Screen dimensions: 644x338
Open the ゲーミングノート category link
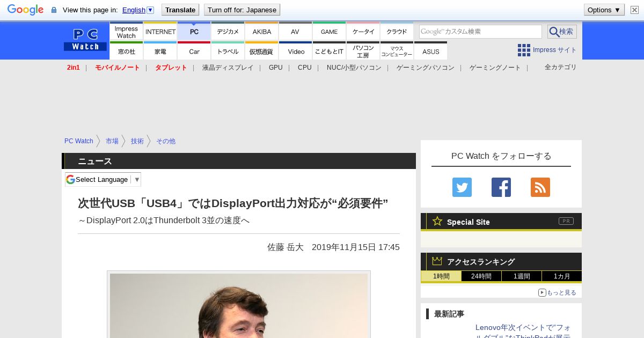click(x=495, y=68)
